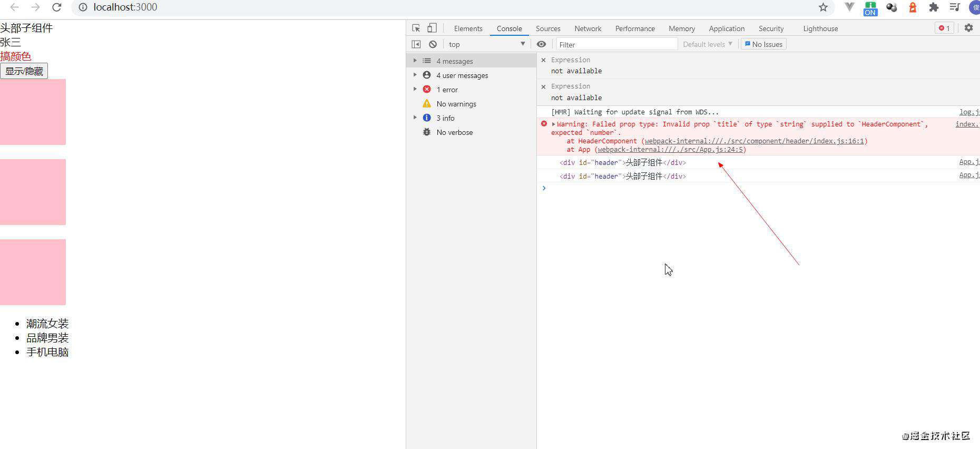Expand the Failed prop type warning
This screenshot has height=449, width=980.
[x=553, y=124]
